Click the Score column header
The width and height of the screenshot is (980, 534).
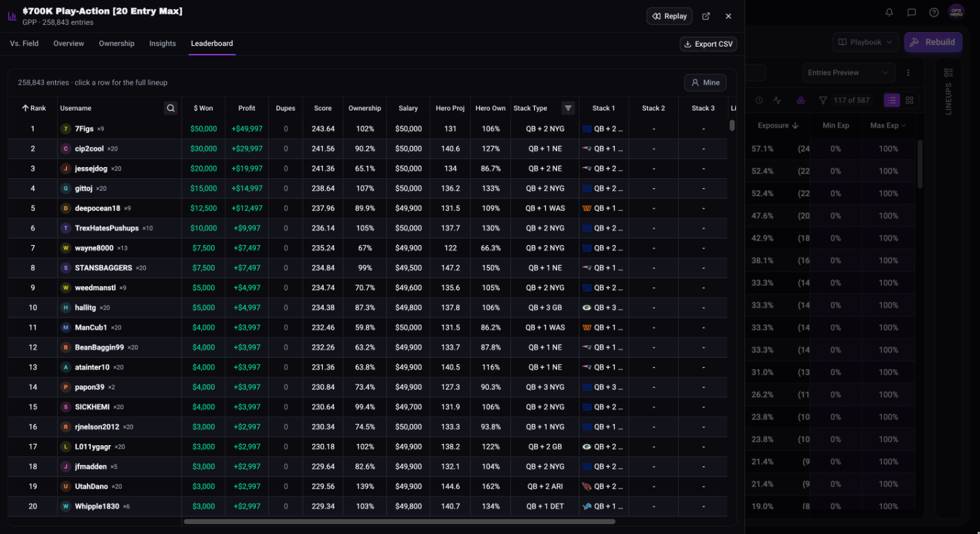(323, 108)
